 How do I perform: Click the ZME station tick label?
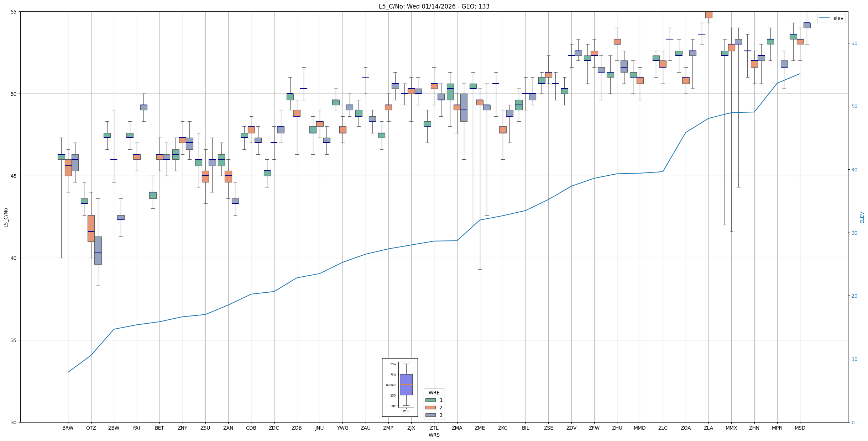[x=480, y=428]
